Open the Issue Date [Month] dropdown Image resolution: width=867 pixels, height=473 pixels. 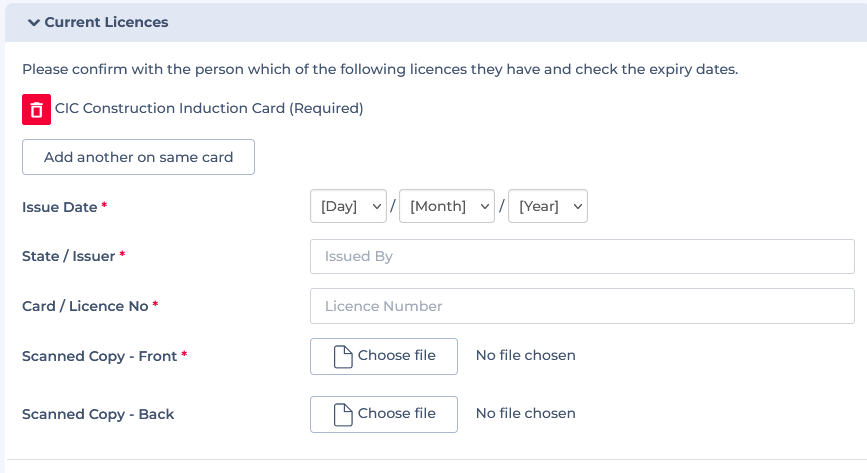pos(447,206)
